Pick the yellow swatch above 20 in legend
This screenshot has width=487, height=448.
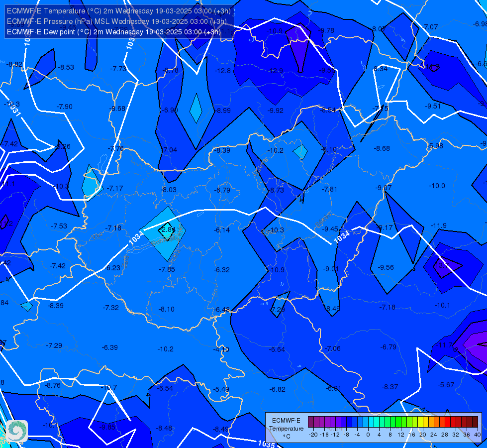coord(420,422)
